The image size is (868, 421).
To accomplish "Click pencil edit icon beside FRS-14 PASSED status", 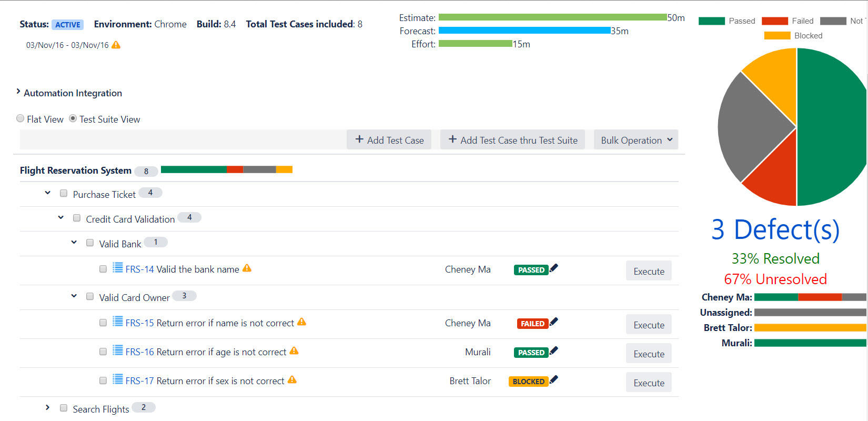I will pos(554,268).
